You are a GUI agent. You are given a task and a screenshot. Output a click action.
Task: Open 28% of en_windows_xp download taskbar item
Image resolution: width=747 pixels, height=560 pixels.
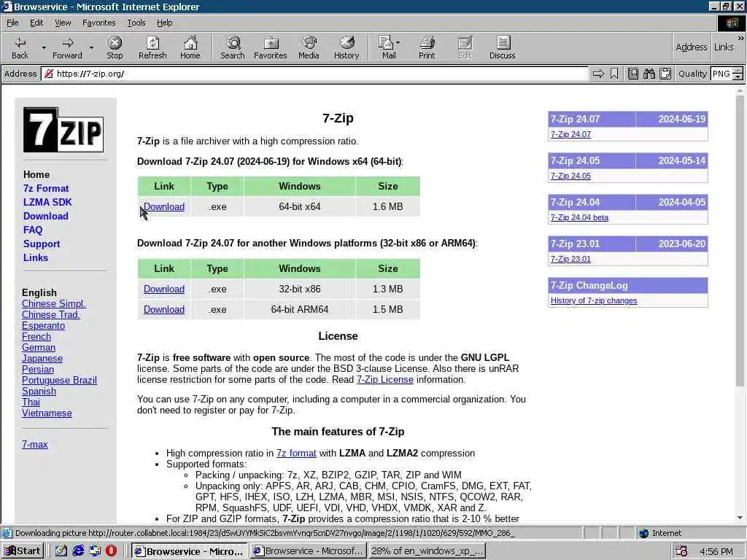(427, 551)
